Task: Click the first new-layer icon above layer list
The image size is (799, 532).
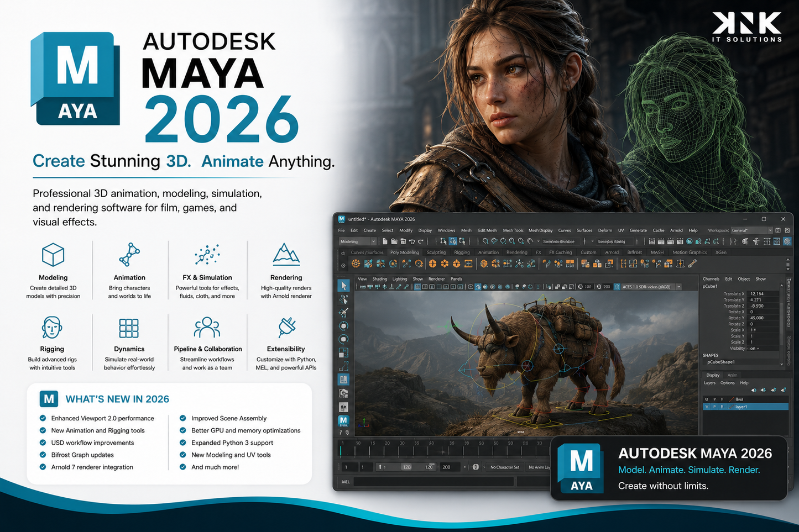Action: coord(754,390)
